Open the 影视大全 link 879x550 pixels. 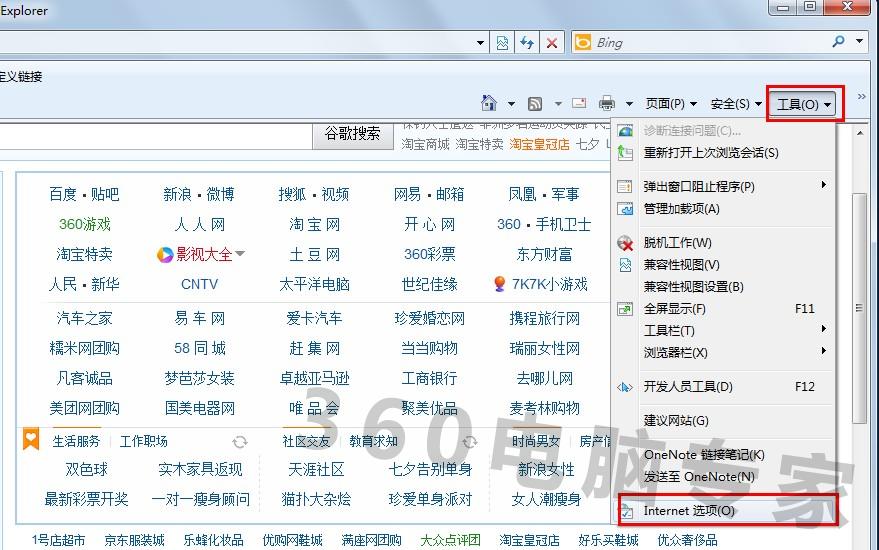[x=204, y=254]
